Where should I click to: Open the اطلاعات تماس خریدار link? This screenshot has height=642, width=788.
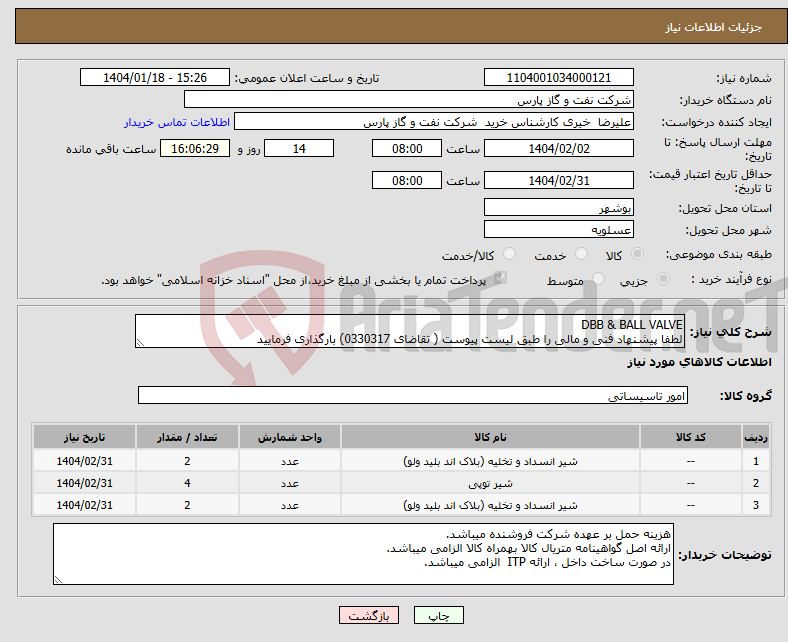click(x=177, y=122)
